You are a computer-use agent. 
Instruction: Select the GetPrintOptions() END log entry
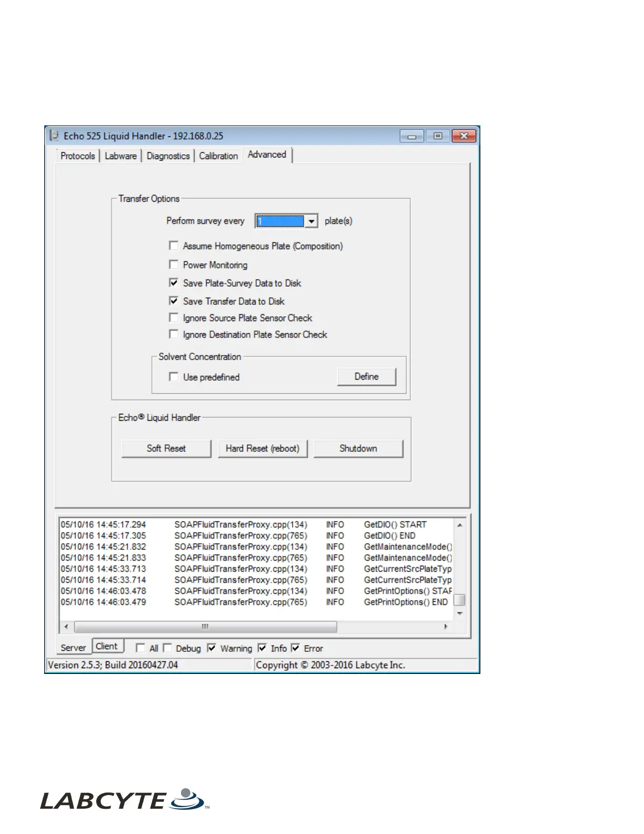click(256, 602)
